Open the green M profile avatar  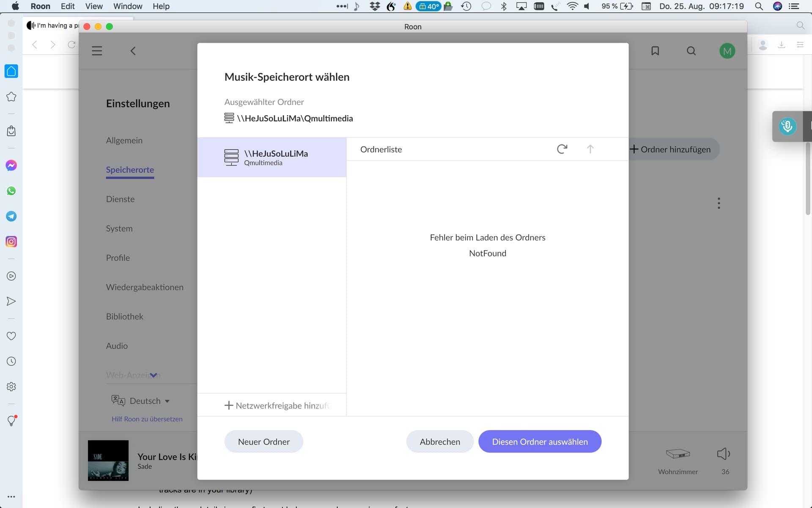727,51
